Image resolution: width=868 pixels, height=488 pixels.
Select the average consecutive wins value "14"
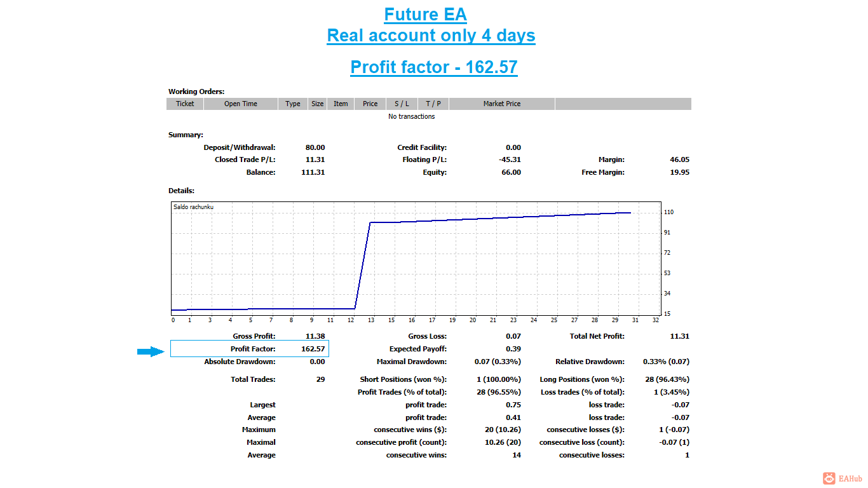click(517, 455)
